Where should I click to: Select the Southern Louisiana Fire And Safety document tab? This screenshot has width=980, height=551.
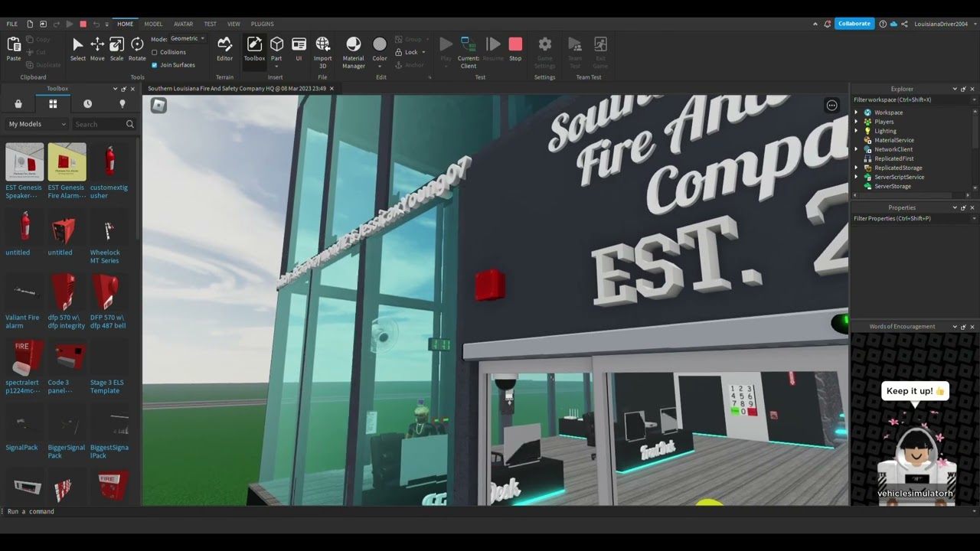(x=237, y=89)
